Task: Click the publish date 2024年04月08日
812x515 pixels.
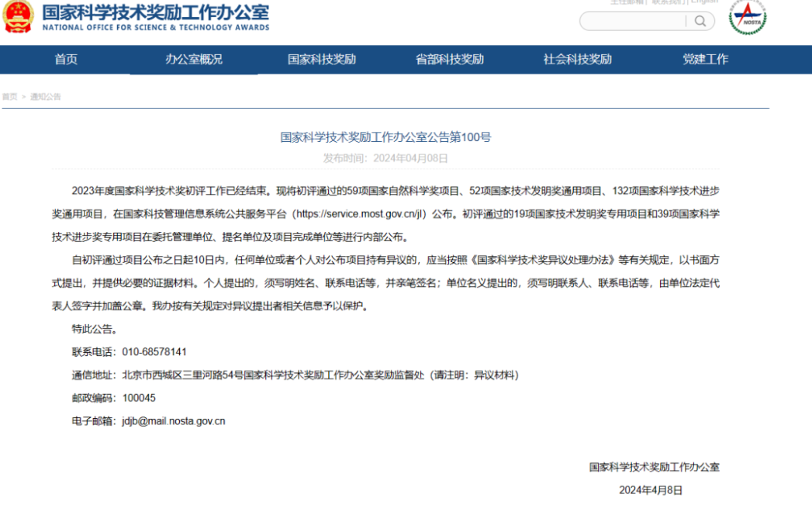Action: click(x=411, y=158)
